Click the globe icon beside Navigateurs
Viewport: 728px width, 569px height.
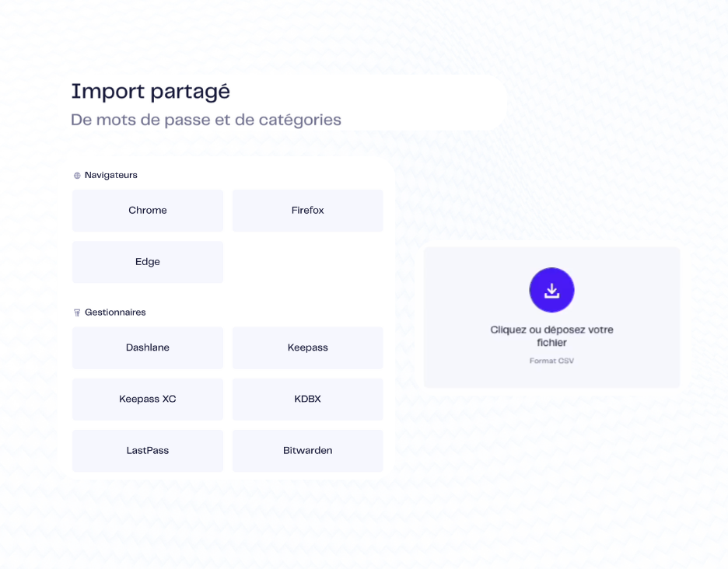[x=77, y=176]
